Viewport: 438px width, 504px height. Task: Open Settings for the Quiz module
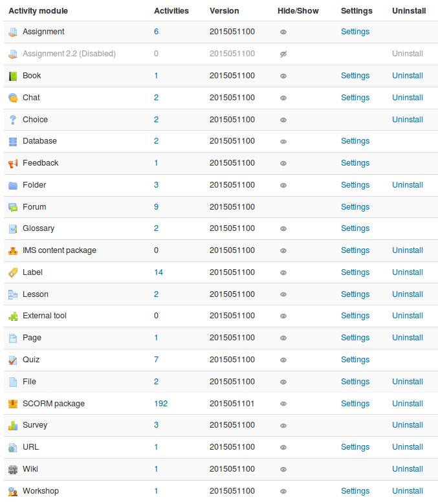[x=355, y=360]
